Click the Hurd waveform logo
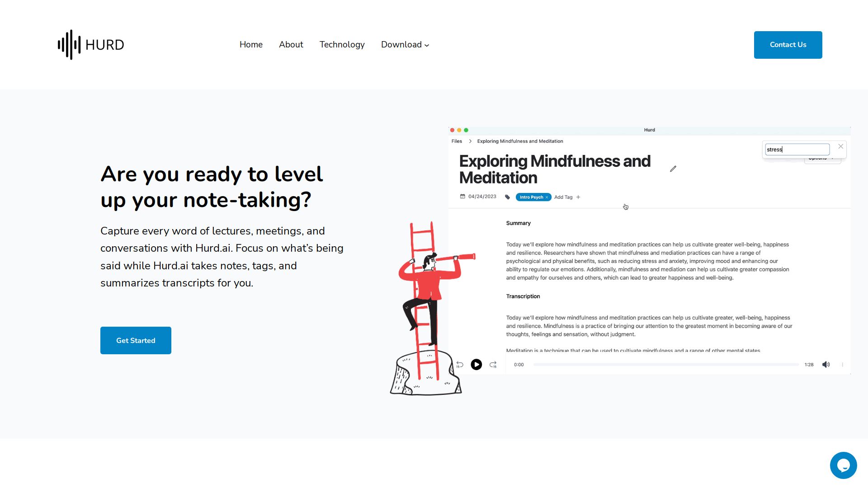 pyautogui.click(x=69, y=45)
